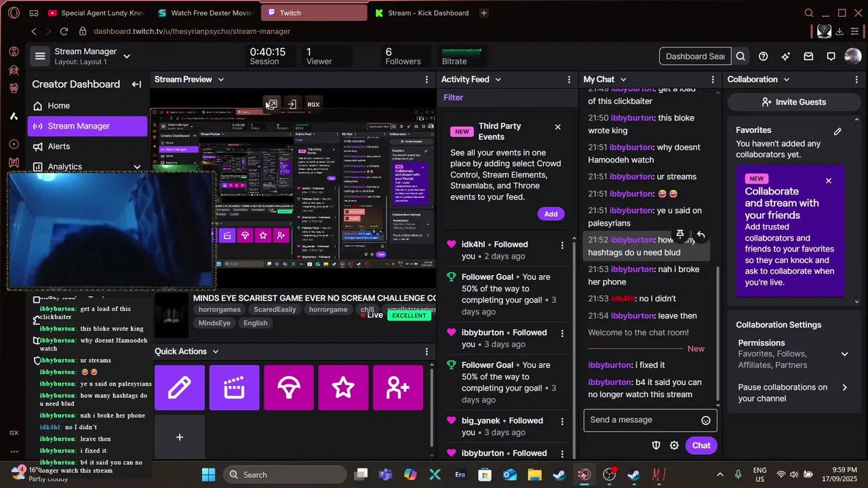This screenshot has height=488, width=868.
Task: Open Collaboration panel kebab menu
Action: (855, 79)
